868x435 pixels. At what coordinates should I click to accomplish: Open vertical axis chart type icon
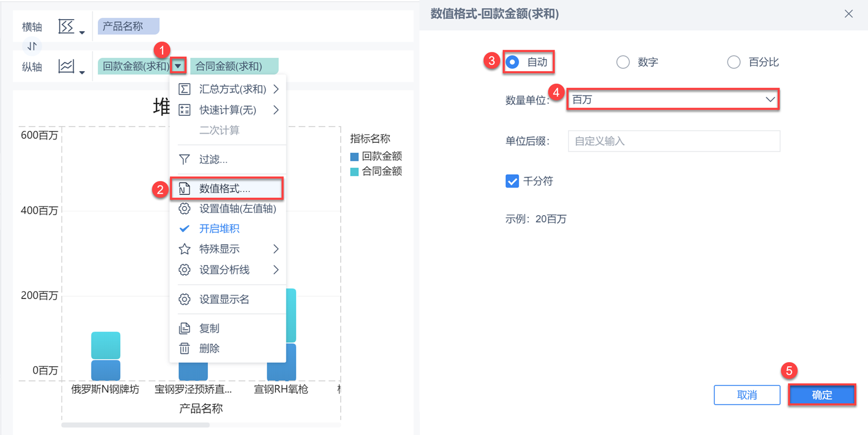71,67
